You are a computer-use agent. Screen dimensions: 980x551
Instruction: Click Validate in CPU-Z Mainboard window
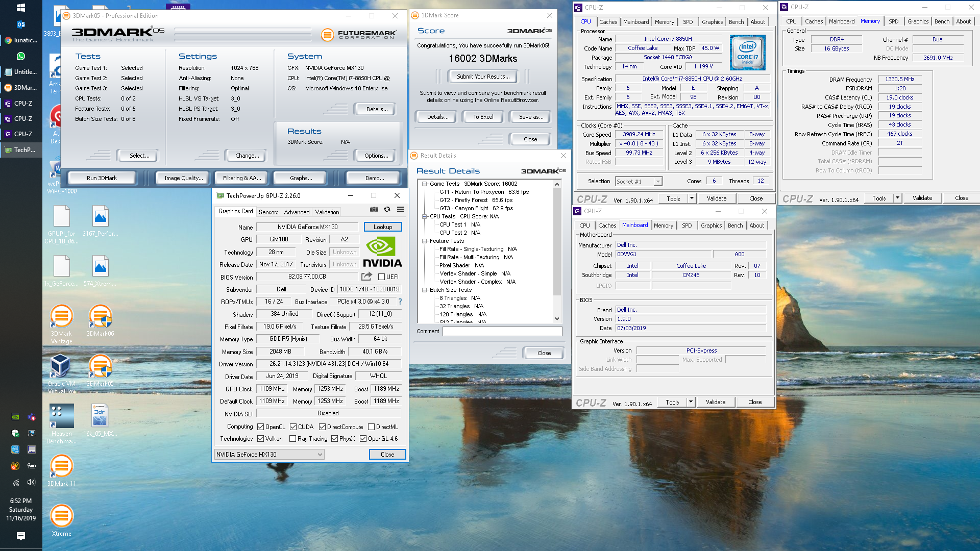(716, 402)
